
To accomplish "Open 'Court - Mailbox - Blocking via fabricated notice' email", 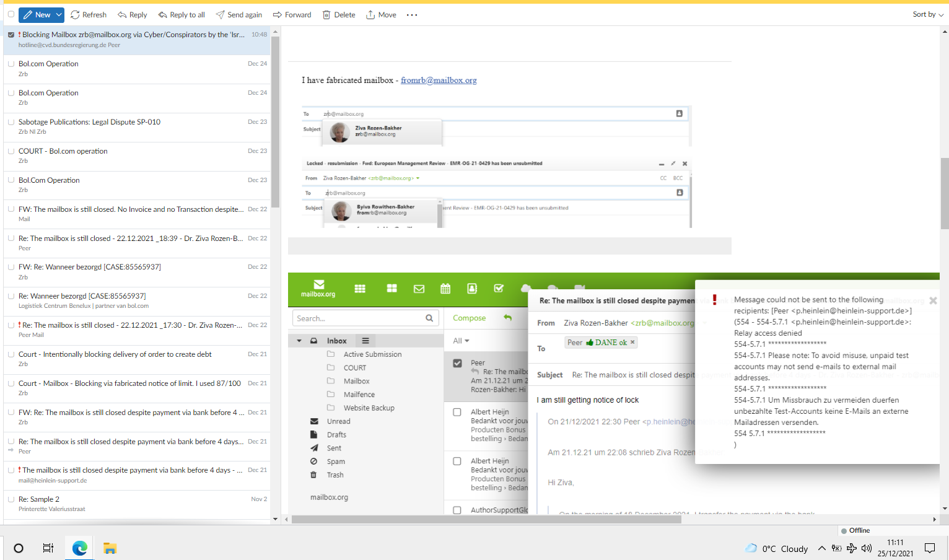I will 137,388.
